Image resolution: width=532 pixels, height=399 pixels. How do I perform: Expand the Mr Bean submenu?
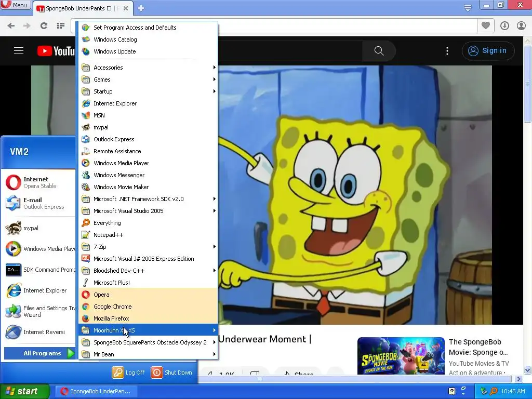(x=148, y=354)
